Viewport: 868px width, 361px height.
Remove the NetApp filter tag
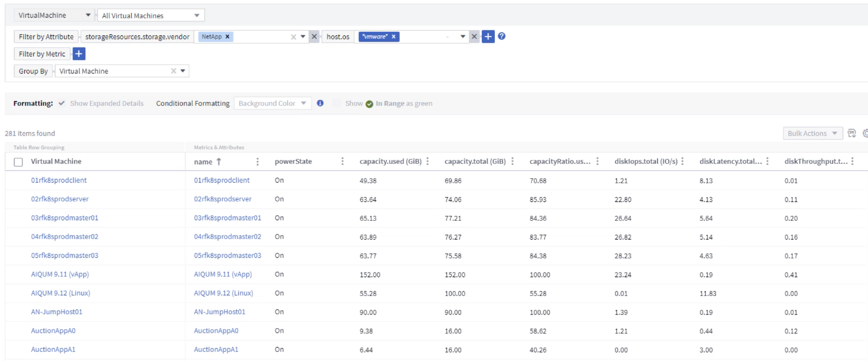pos(227,37)
